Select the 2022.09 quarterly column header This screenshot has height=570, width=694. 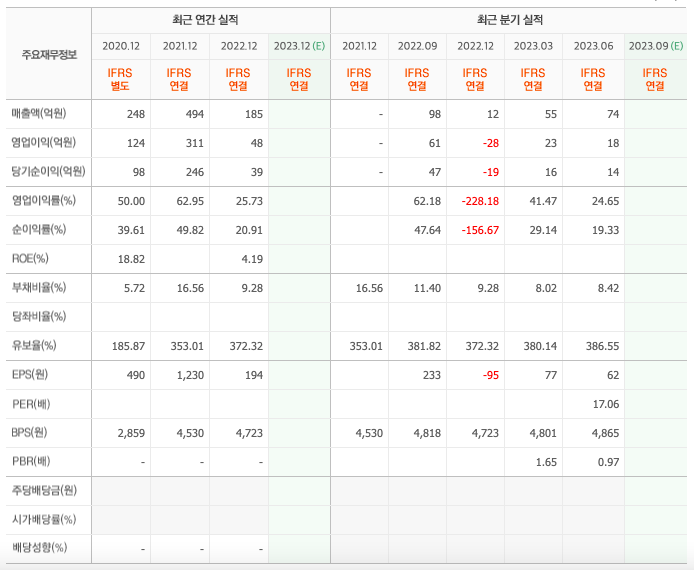click(x=417, y=46)
